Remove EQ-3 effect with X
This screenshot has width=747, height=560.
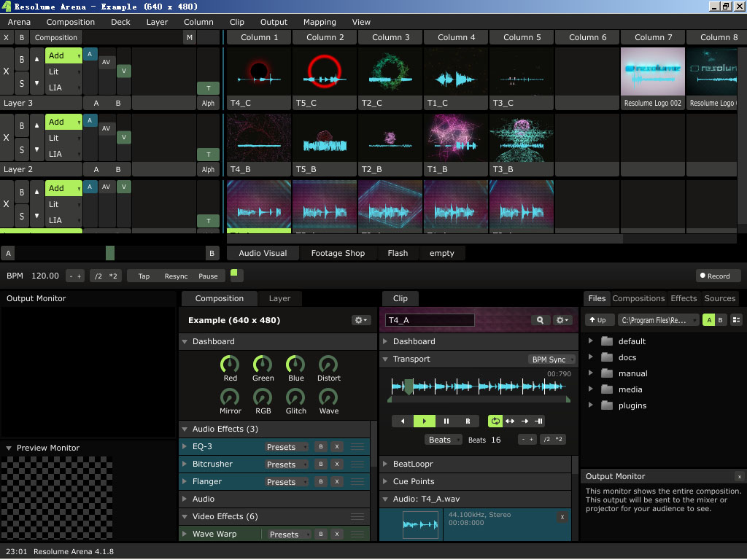(x=337, y=447)
